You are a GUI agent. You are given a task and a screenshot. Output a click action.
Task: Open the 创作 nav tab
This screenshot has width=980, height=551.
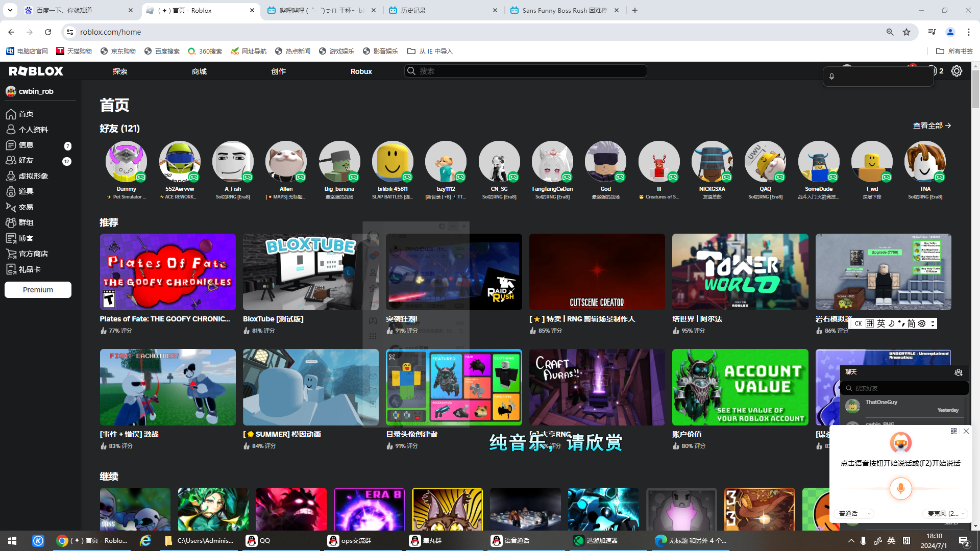pos(278,71)
